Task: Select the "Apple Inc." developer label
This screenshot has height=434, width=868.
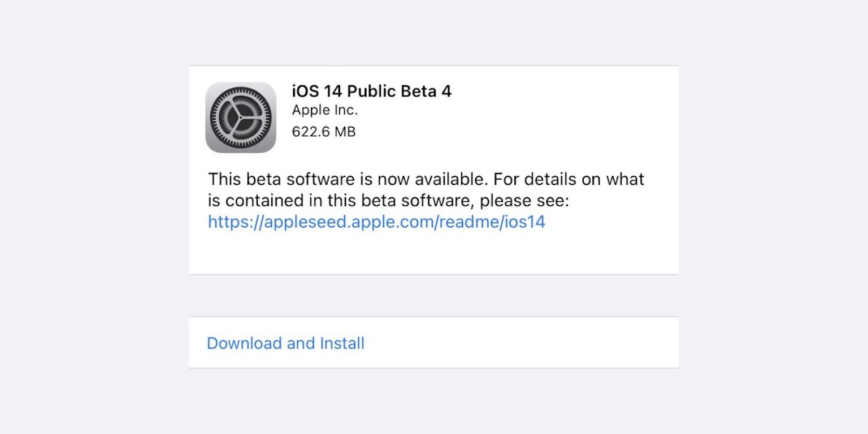Action: [324, 111]
